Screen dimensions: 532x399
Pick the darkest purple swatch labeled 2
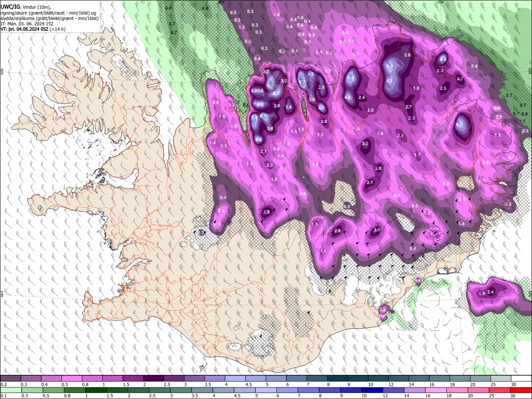click(153, 378)
